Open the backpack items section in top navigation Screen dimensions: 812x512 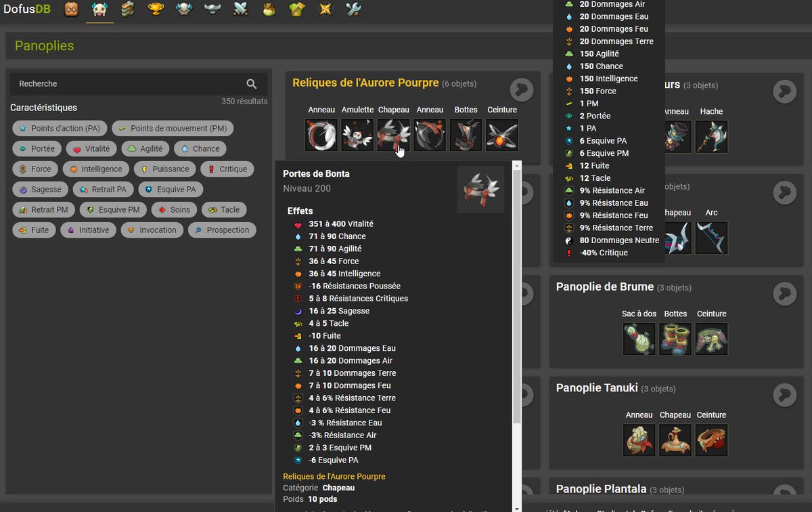(72, 9)
